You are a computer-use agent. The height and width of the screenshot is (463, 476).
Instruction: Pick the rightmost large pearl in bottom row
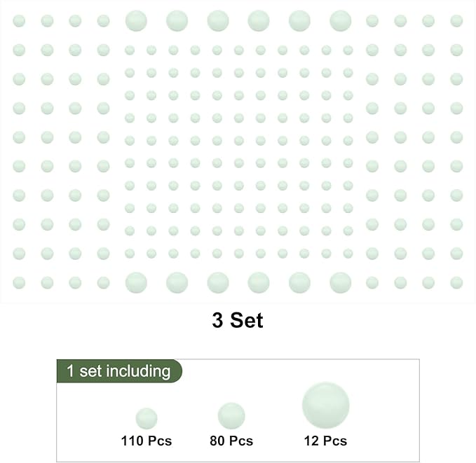341,282
